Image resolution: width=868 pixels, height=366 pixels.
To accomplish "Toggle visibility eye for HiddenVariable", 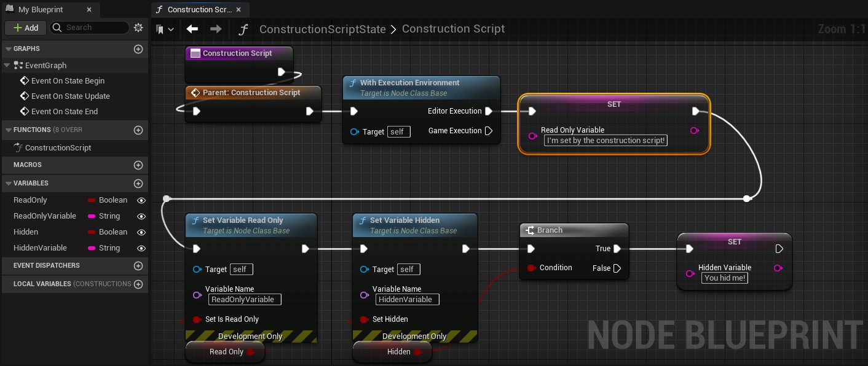I will 141,248.
